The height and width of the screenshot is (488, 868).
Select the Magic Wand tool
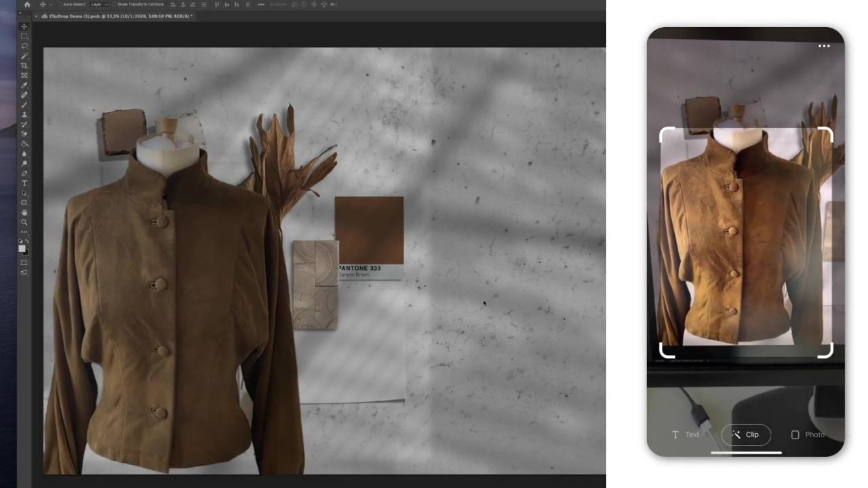pos(24,56)
